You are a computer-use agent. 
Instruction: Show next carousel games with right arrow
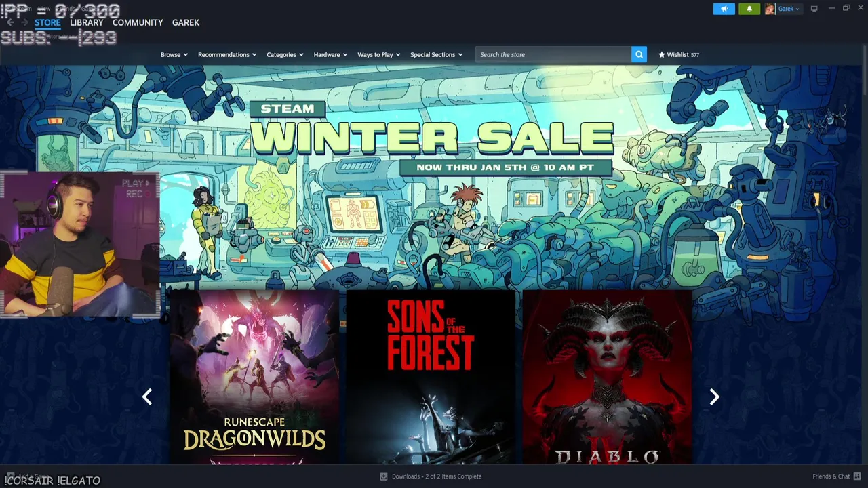(714, 397)
